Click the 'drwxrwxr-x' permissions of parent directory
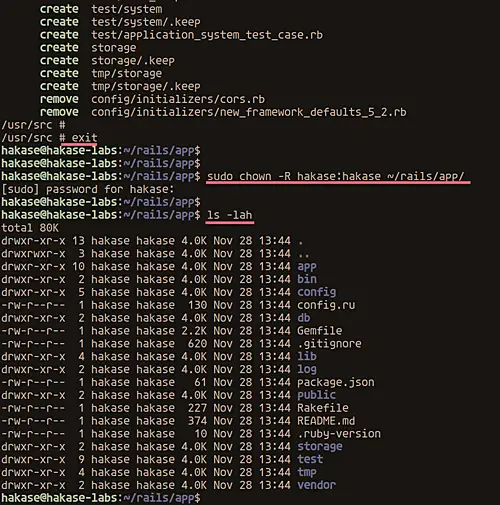This screenshot has height=505, width=500. click(33, 254)
